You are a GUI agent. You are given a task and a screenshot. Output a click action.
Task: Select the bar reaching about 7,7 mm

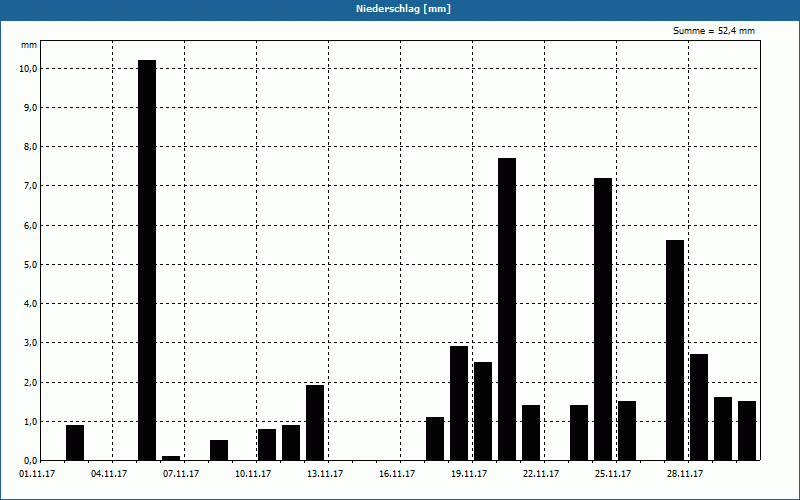(x=507, y=309)
